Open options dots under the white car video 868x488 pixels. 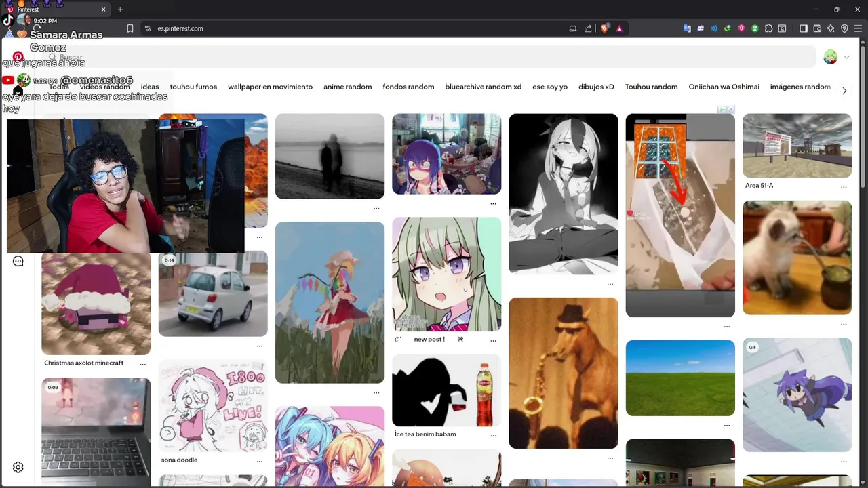259,346
